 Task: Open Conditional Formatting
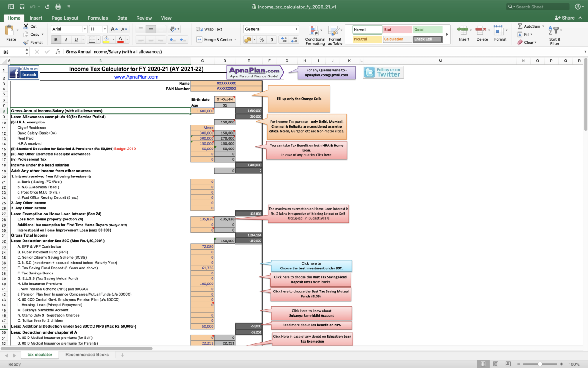pos(315,35)
